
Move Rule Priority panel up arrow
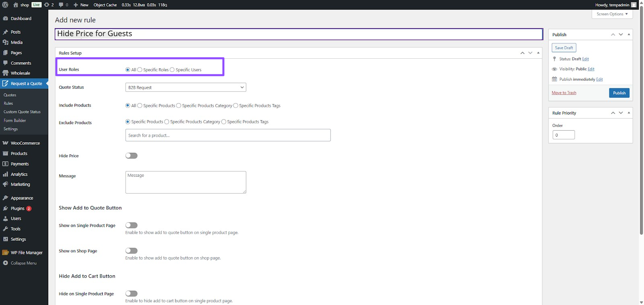(613, 113)
